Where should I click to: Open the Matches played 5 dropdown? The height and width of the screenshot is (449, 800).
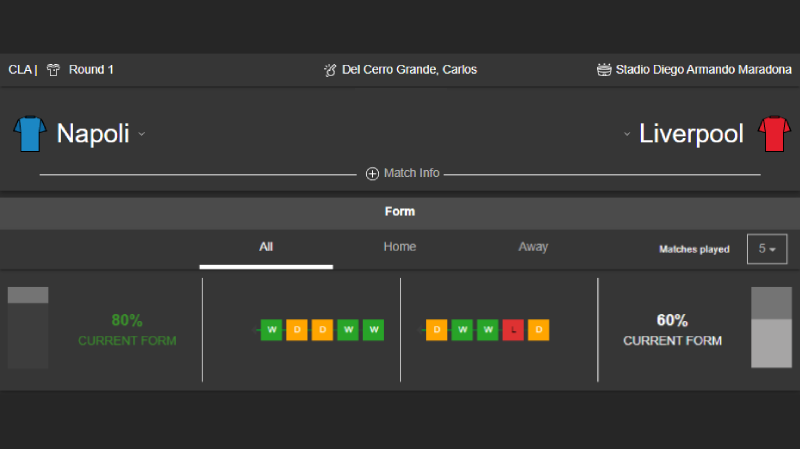767,249
